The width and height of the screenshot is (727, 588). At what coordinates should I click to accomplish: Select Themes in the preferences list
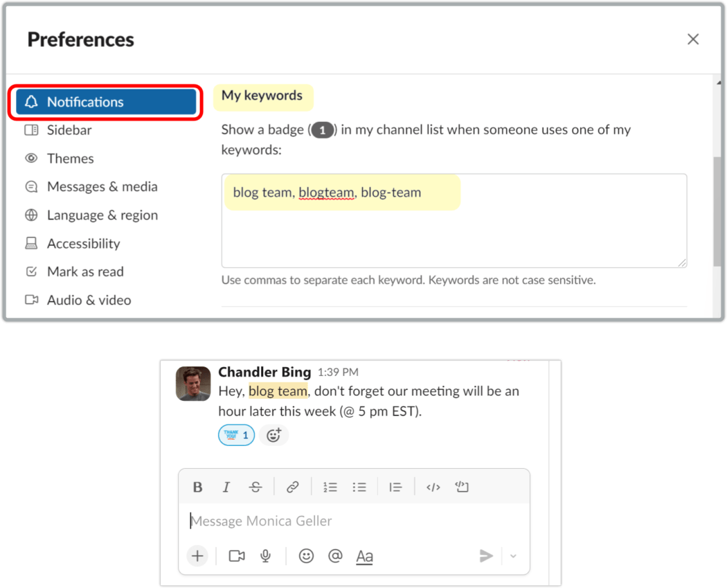click(x=70, y=159)
